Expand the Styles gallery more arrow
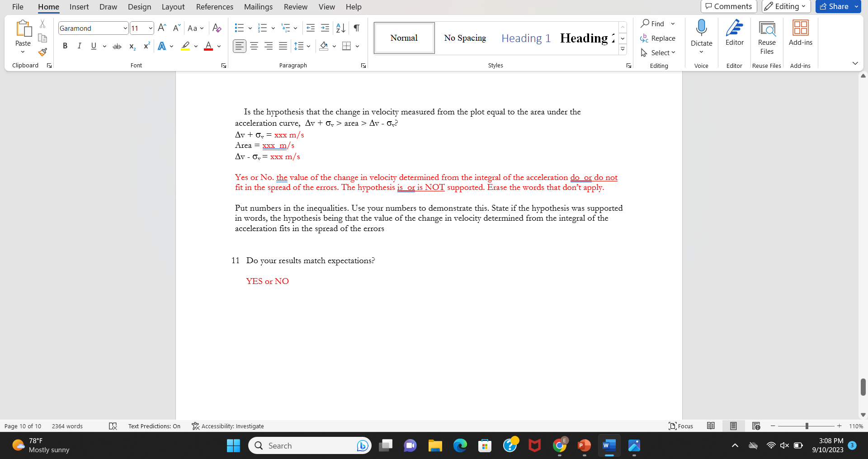The image size is (868, 459). pos(623,49)
